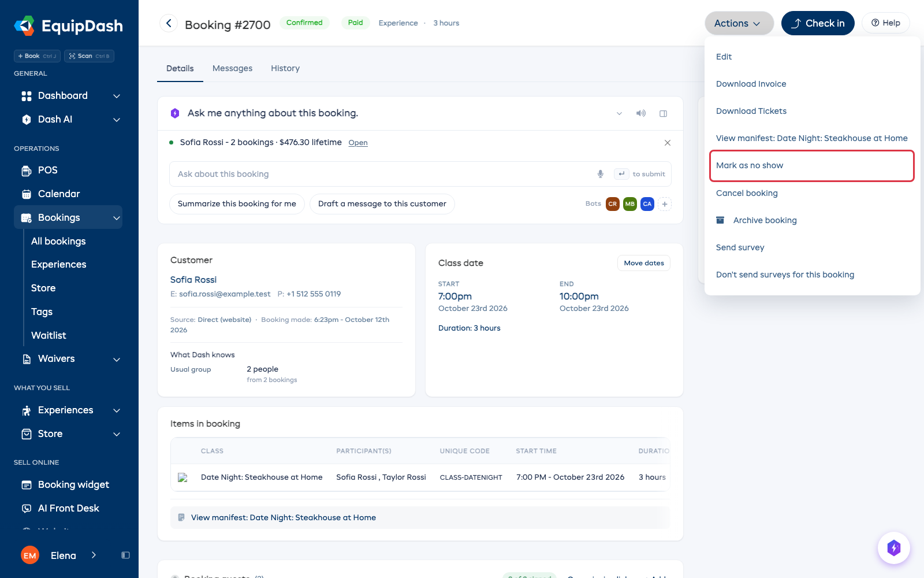Select Archive booking in the menu
Viewport: 924px width, 578px height.
[765, 220]
